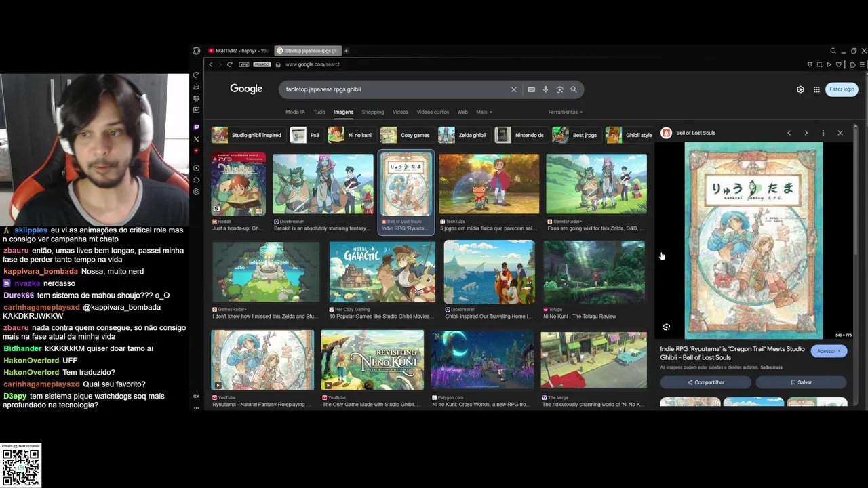Open Bell of Lost Souls source link
868x488 pixels.
(696, 133)
